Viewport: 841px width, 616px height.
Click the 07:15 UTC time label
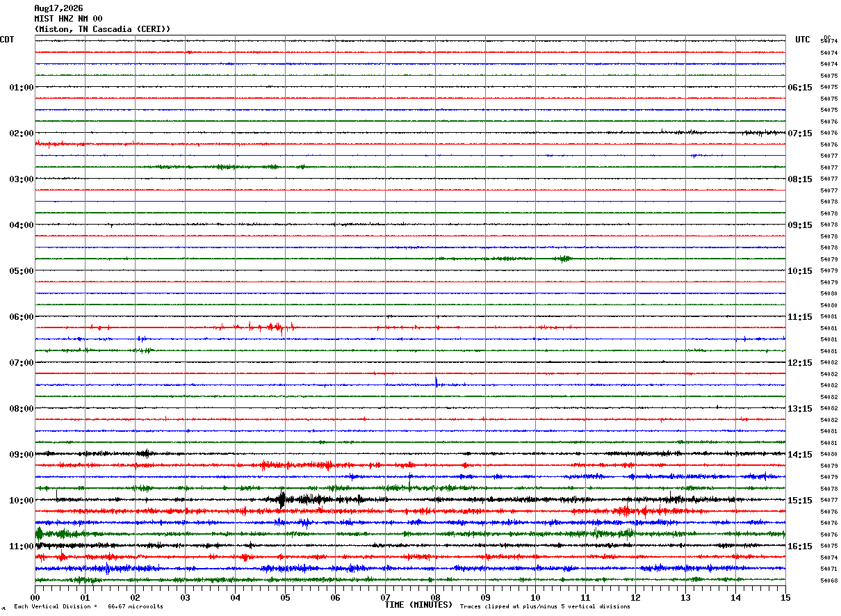(x=800, y=133)
